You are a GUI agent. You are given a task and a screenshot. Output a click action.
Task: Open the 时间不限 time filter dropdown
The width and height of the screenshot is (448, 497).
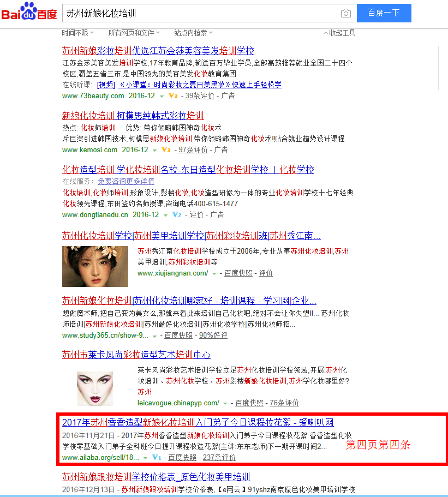point(77,33)
